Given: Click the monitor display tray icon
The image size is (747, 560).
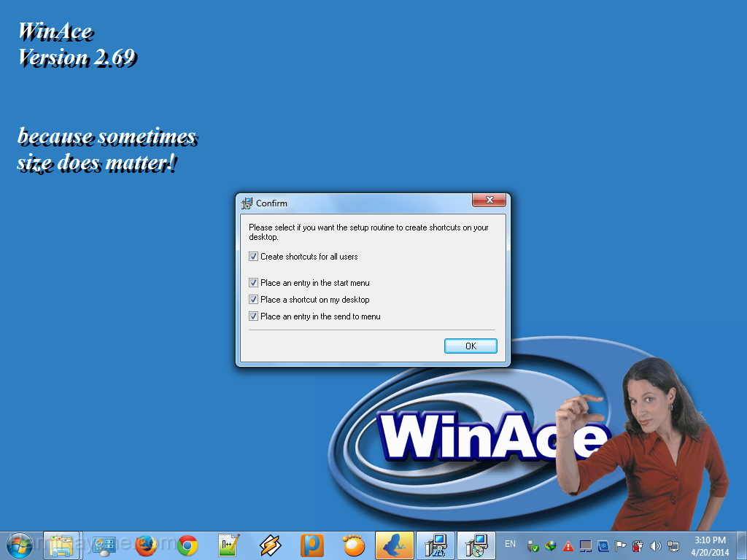Looking at the screenshot, I should (x=586, y=545).
